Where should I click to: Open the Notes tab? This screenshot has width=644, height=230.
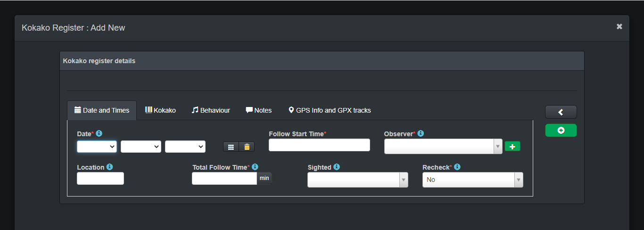[259, 110]
